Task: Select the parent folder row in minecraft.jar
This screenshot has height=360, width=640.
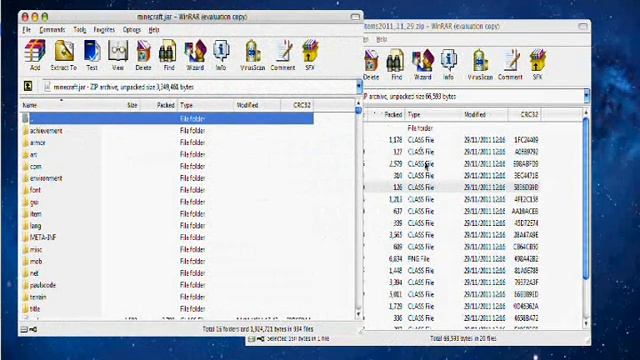Action: tap(167, 118)
